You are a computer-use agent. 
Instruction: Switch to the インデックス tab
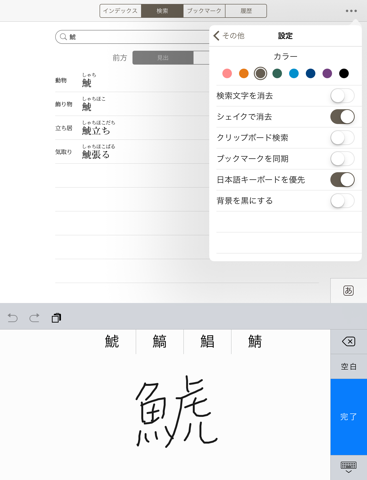[120, 11]
